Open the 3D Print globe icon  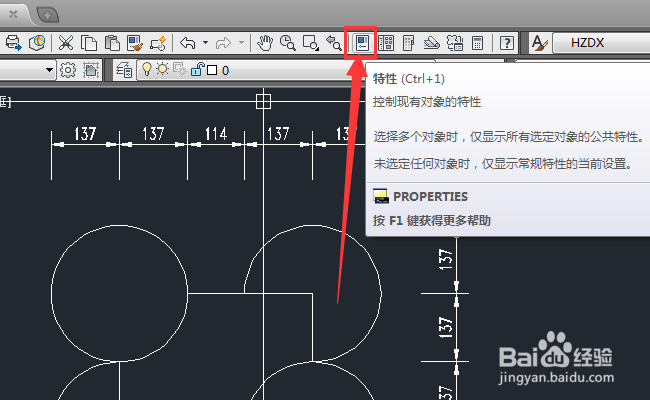pos(37,43)
